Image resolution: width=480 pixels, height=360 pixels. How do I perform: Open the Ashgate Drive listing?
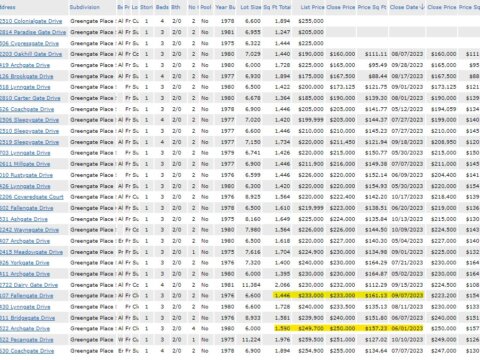(24, 219)
